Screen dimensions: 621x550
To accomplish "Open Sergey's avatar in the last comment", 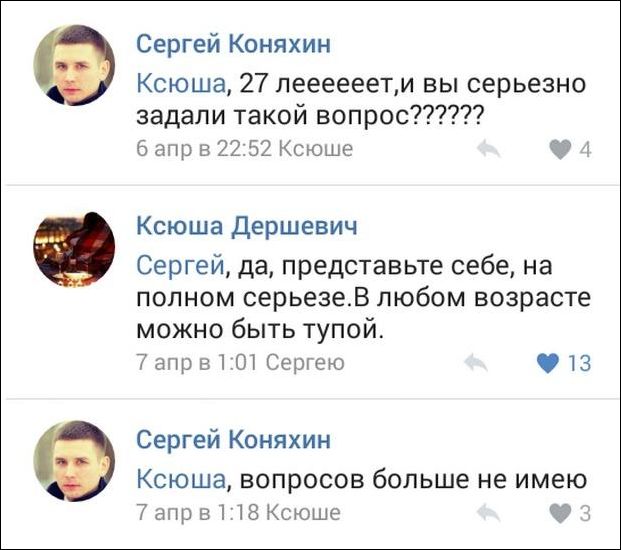I will click(74, 460).
